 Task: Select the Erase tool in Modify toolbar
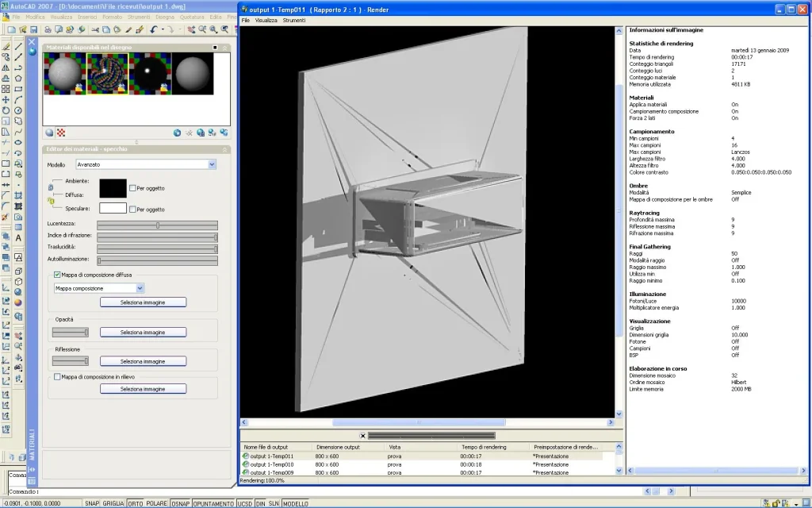6,46
